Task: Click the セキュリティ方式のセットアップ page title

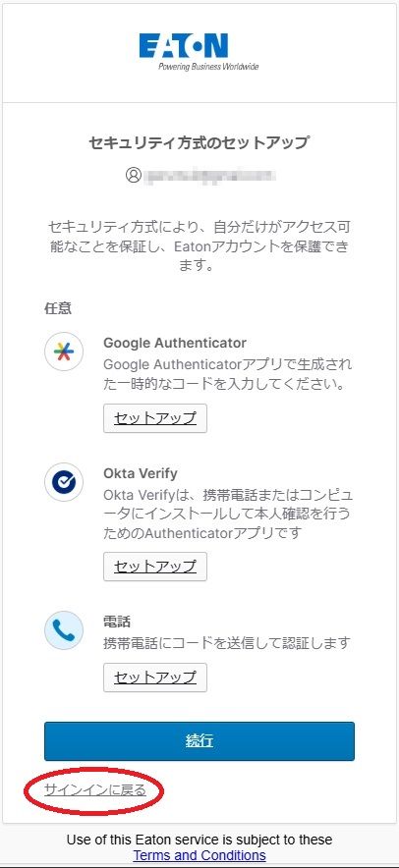Action: [x=199, y=143]
